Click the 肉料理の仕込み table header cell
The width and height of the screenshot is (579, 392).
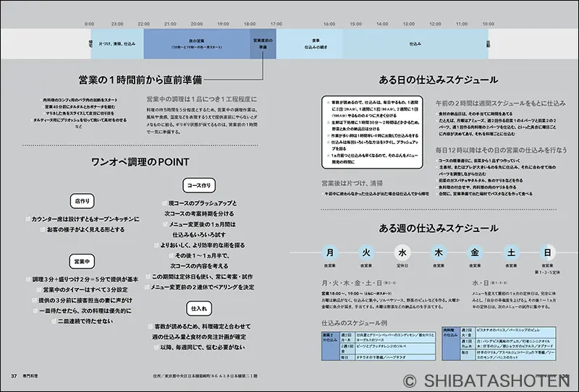tap(451, 344)
